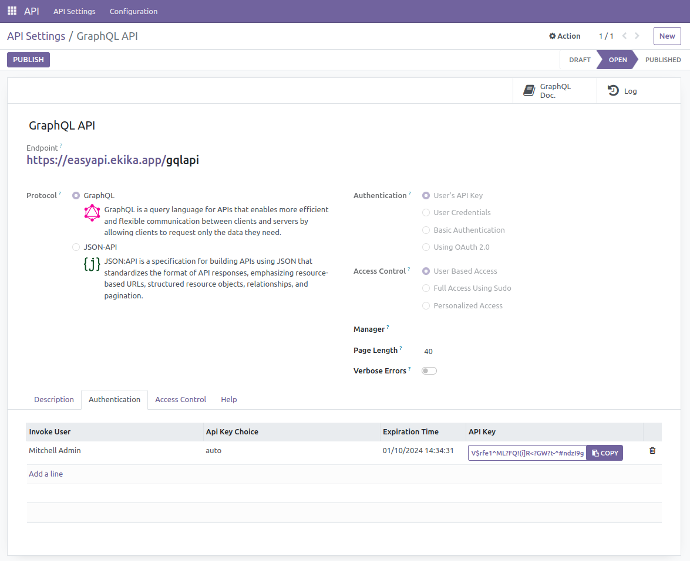690x561 pixels.
Task: Select the JSON-API protocol radio button
Action: (x=76, y=246)
